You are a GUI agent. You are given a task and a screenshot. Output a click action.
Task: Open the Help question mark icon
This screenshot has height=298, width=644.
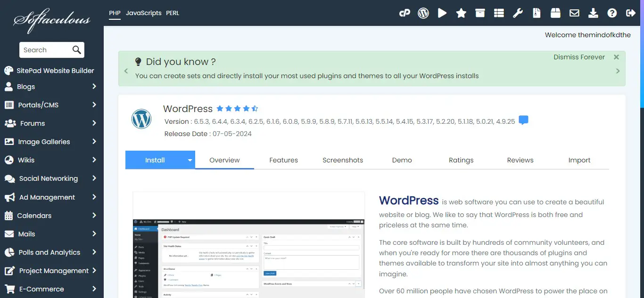(612, 13)
